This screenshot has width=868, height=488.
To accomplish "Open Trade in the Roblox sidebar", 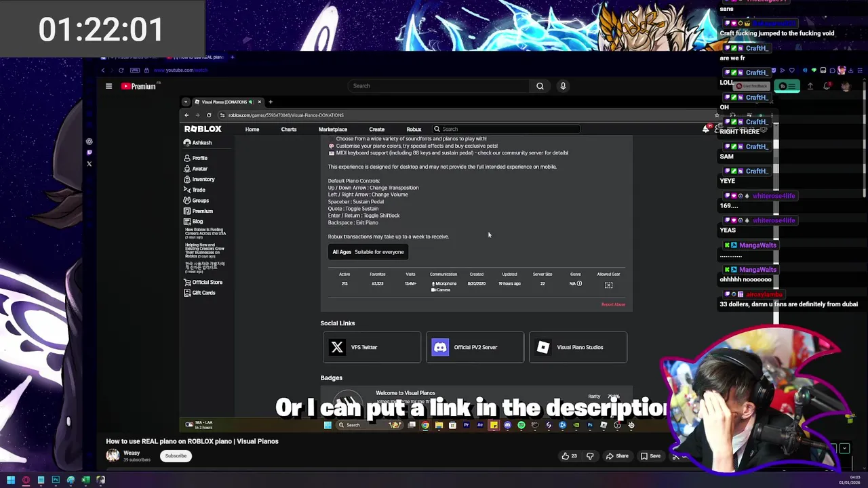I will click(x=194, y=190).
